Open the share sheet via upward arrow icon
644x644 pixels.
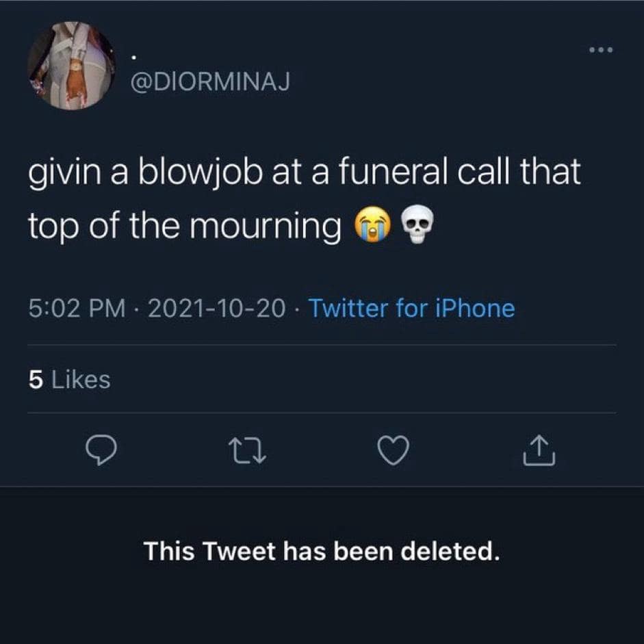(539, 450)
